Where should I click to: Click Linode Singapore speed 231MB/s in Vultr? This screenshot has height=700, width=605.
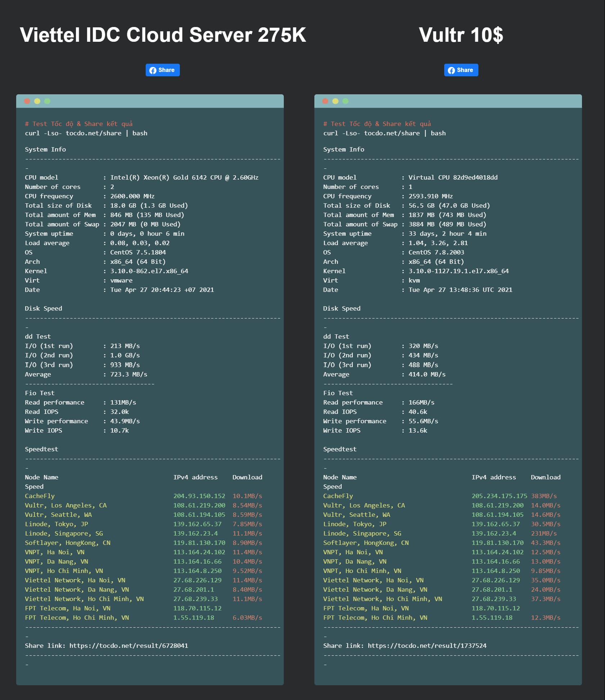tap(543, 533)
